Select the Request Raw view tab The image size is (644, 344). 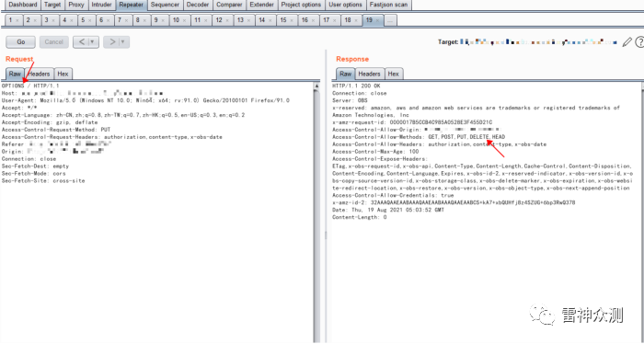pos(15,74)
